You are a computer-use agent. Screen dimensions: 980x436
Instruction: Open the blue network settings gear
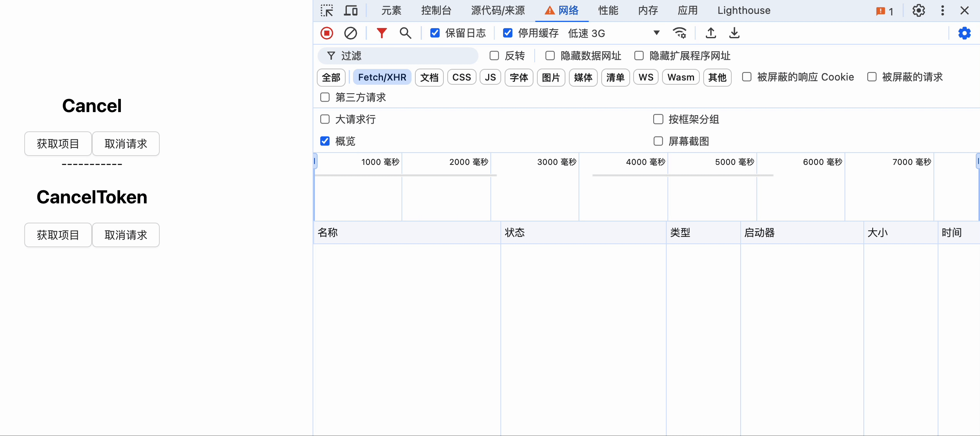[x=965, y=33]
